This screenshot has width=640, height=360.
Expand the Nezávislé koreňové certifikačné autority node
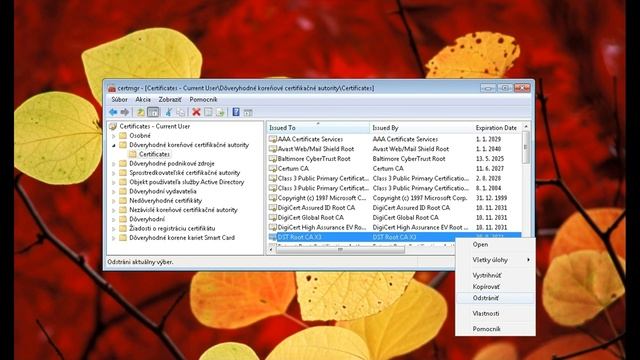pos(114,210)
